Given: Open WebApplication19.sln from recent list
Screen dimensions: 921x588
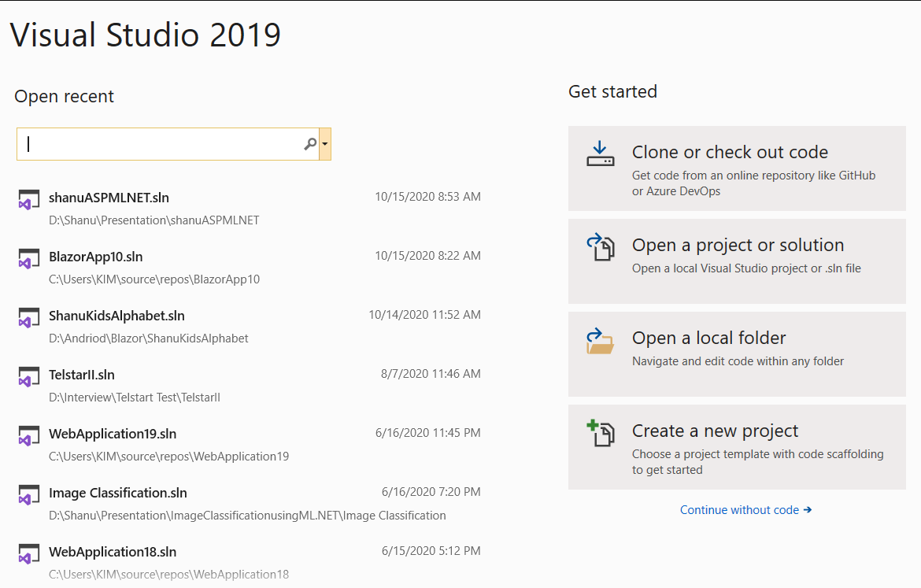Looking at the screenshot, I should (x=113, y=434).
